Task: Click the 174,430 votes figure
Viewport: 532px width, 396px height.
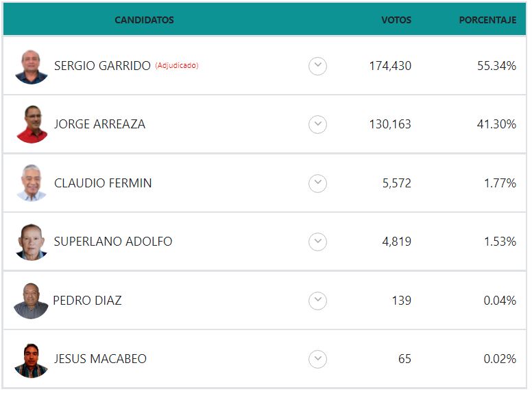Action: [390, 66]
